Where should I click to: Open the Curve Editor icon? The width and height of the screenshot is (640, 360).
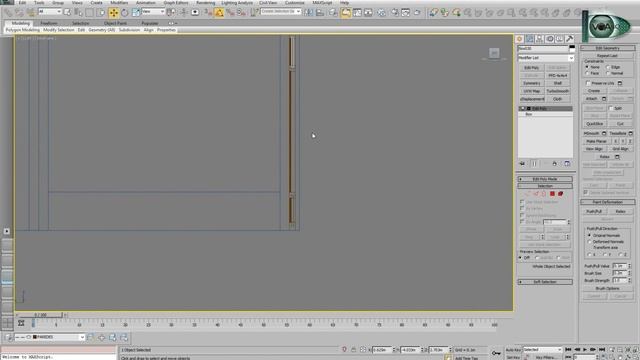point(357,13)
